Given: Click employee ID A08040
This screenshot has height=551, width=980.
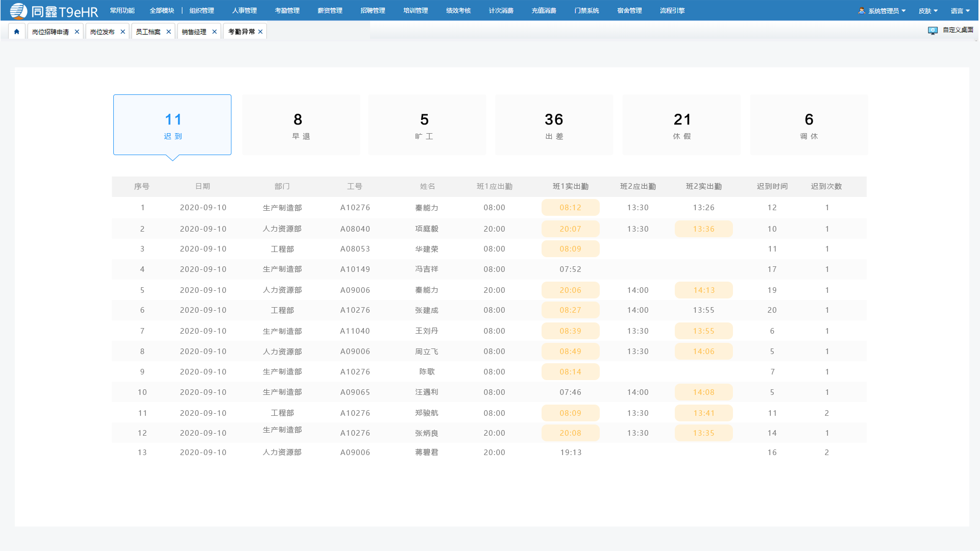Looking at the screenshot, I should (355, 229).
